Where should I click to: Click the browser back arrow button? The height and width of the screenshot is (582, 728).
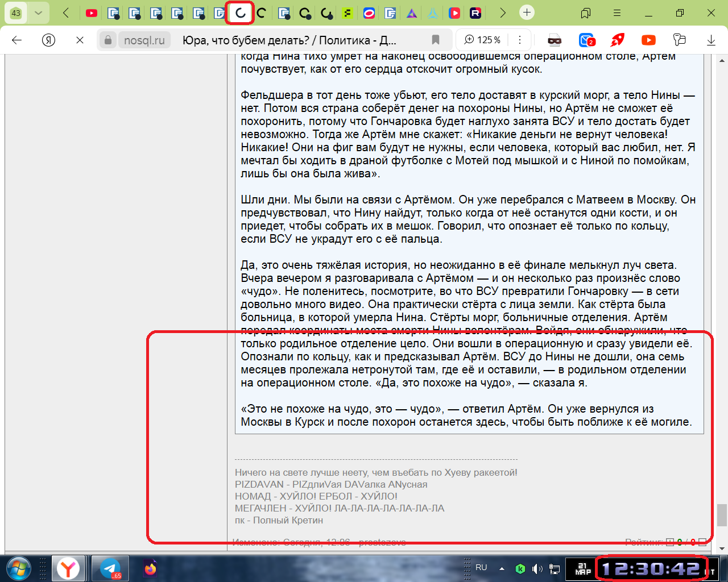17,40
